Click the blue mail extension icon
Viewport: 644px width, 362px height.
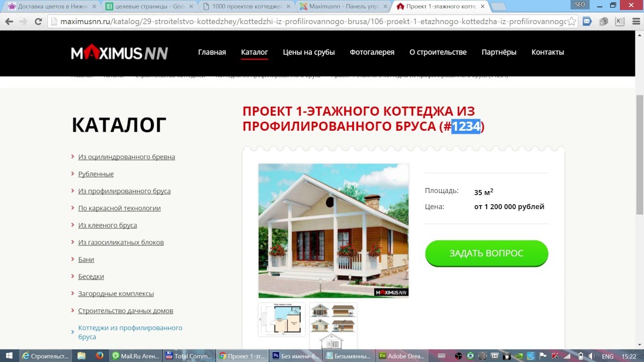587,22
